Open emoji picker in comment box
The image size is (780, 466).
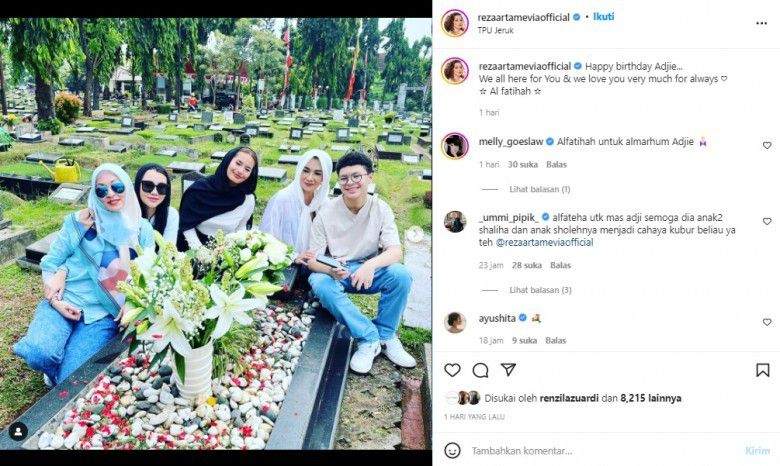(x=452, y=451)
